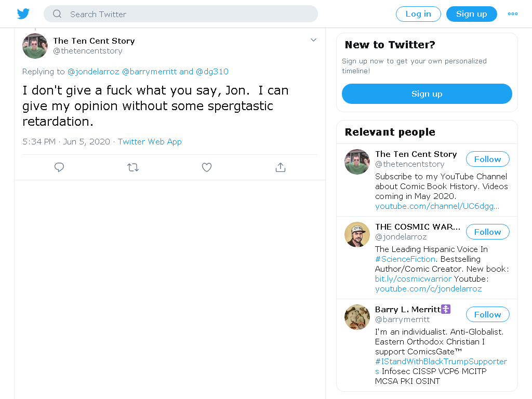Like the tweet with heart icon
Image resolution: width=532 pixels, height=399 pixels.
pos(207,167)
